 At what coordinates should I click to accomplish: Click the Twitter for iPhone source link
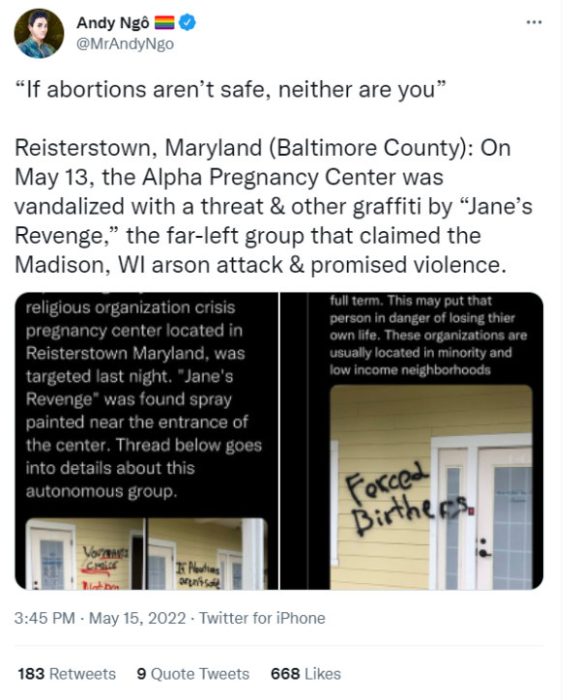(x=262, y=618)
